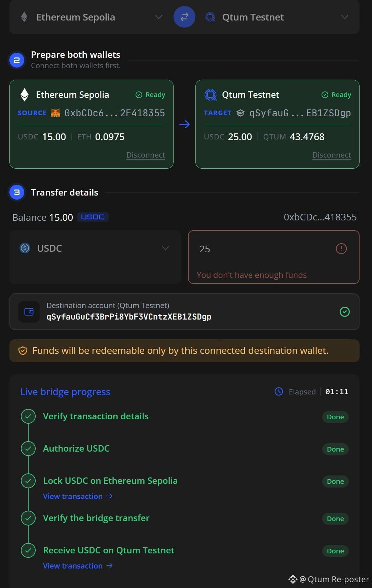Click the shield icon in funds warning
Screen dimensions: 372x588
pyautogui.click(x=23, y=351)
